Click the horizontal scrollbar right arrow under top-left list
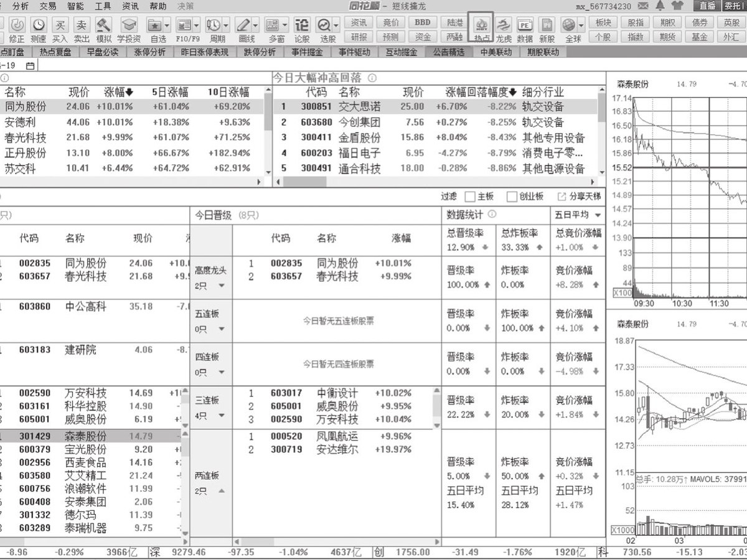This screenshot has width=747, height=560. point(260,182)
